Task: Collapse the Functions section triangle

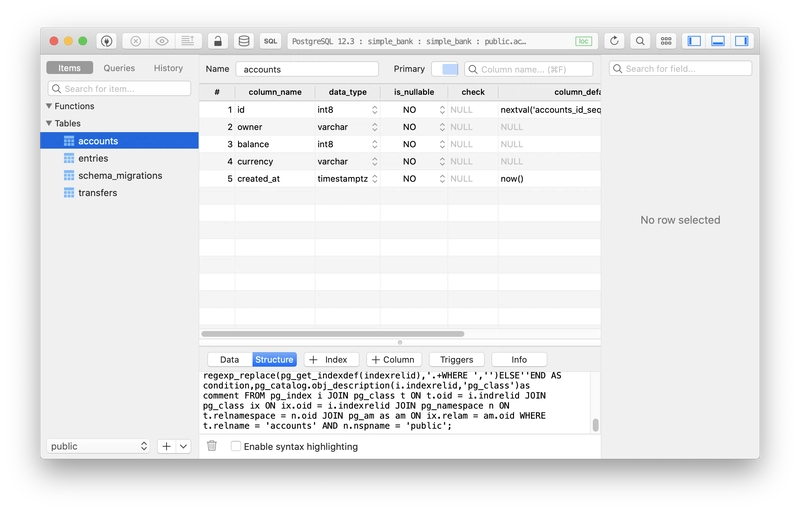Action: [x=49, y=106]
